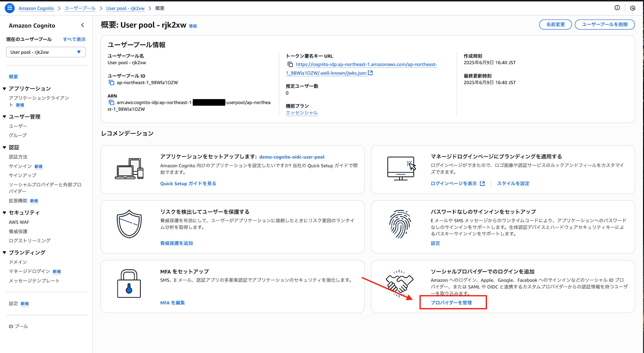Image resolution: width=644 pixels, height=353 pixels.
Task: Click the hexagon settings icon at top right
Action: [632, 8]
